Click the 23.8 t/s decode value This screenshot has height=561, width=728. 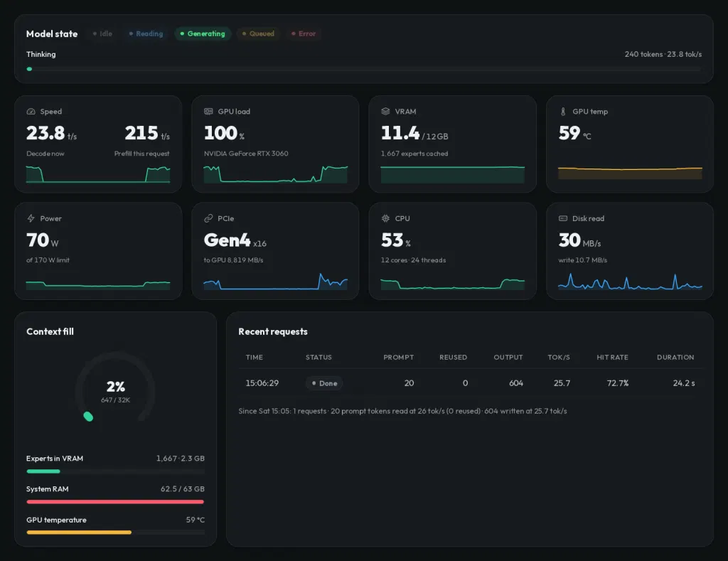[51, 133]
